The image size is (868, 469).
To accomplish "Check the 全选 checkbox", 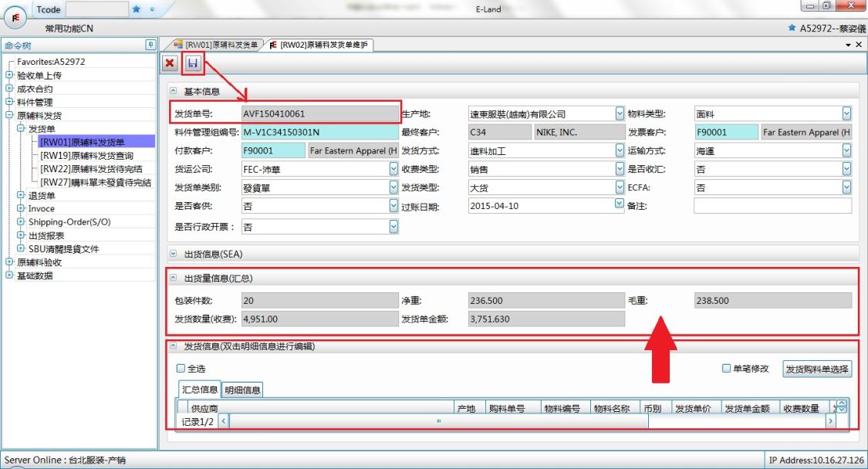I will click(x=181, y=369).
